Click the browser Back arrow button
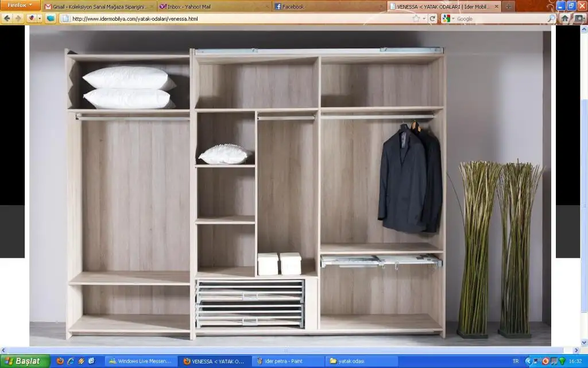Screen dimensions: 588x368 tap(7, 18)
